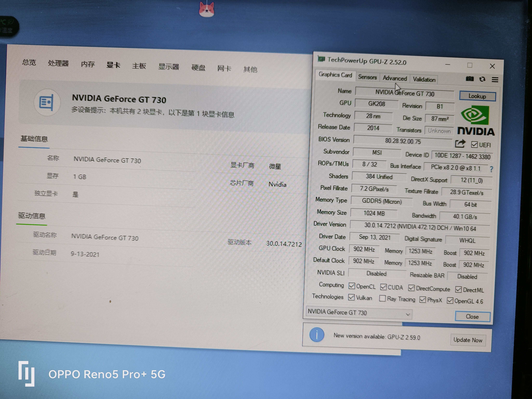Toggle the Vulkan checkbox
532x399 pixels.
tap(351, 297)
